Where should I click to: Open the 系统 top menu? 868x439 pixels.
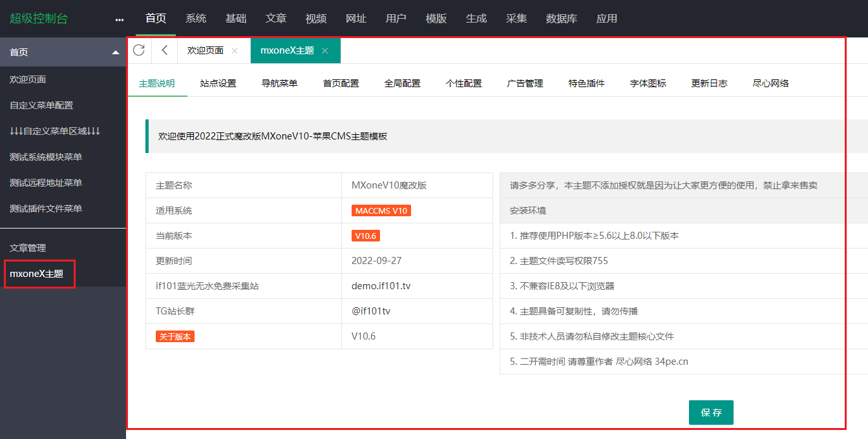coord(196,19)
